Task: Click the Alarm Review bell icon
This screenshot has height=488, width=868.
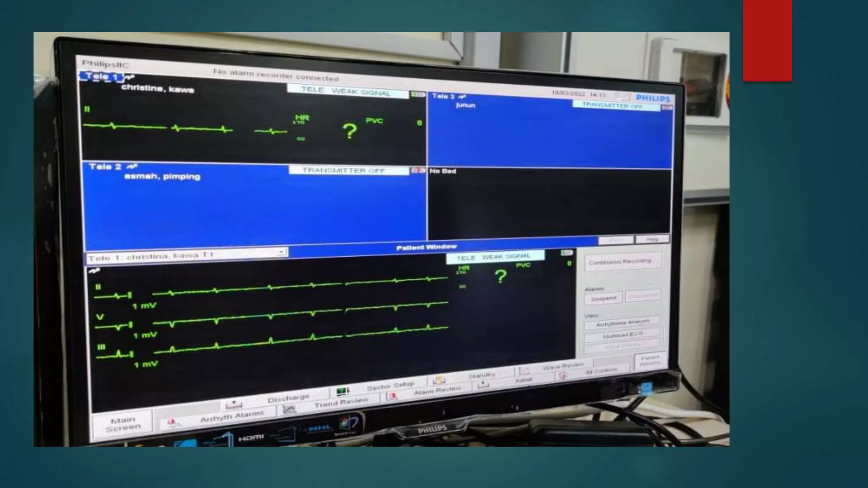Action: [392, 396]
